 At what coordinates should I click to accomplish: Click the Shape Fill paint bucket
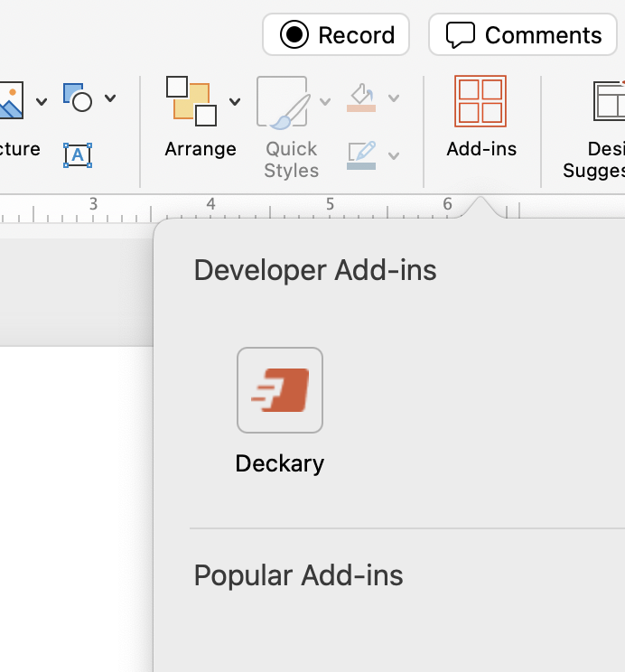[x=361, y=98]
